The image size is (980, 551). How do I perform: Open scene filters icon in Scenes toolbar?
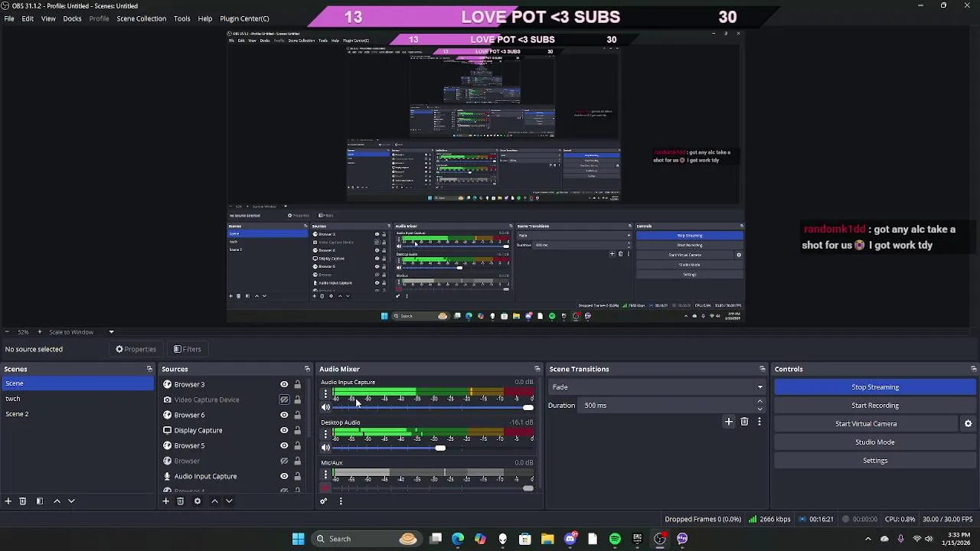tap(40, 501)
